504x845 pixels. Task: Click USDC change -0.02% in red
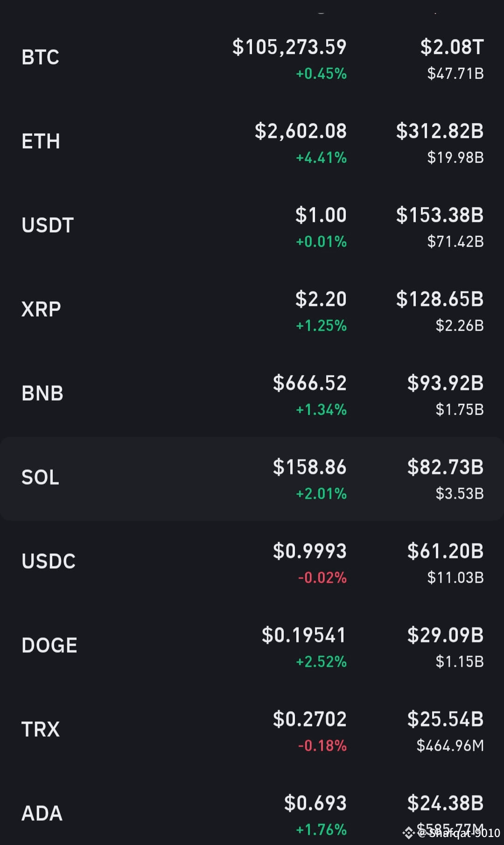[x=322, y=578]
